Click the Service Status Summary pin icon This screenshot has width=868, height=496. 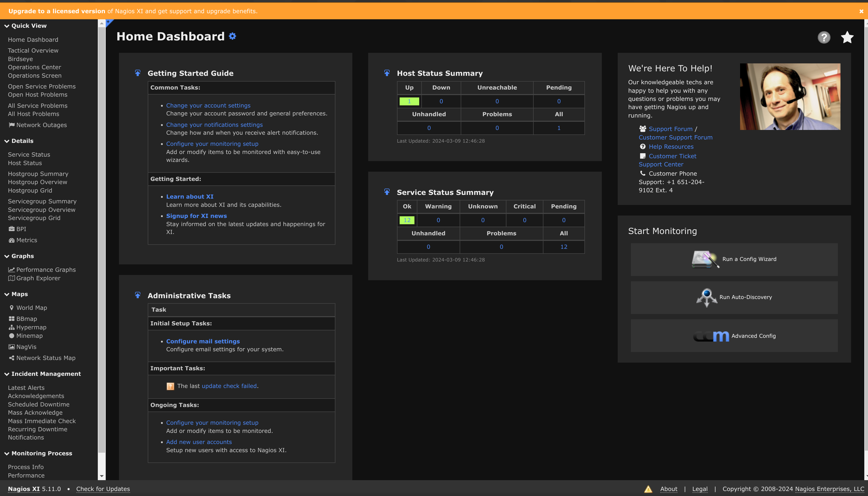click(x=387, y=192)
